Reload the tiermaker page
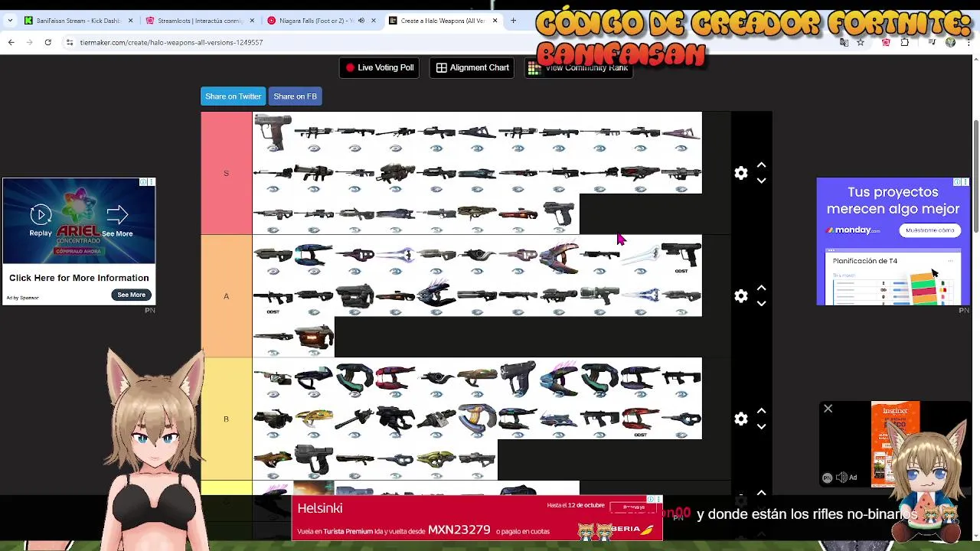 point(47,42)
